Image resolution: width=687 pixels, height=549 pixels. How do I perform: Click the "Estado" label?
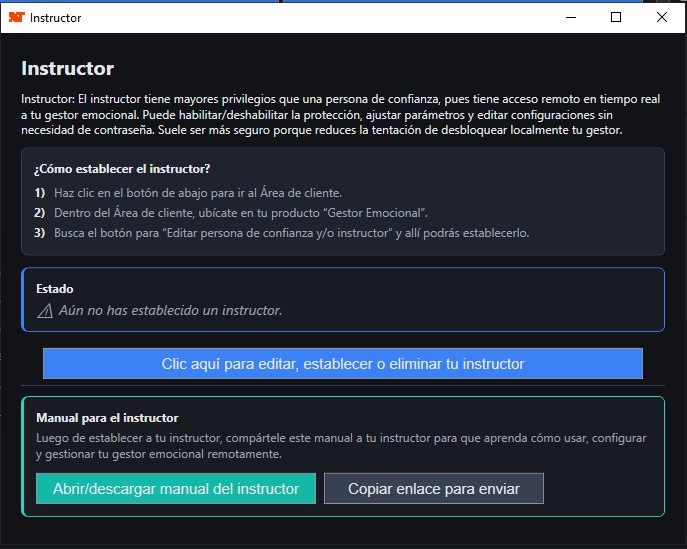(x=54, y=289)
